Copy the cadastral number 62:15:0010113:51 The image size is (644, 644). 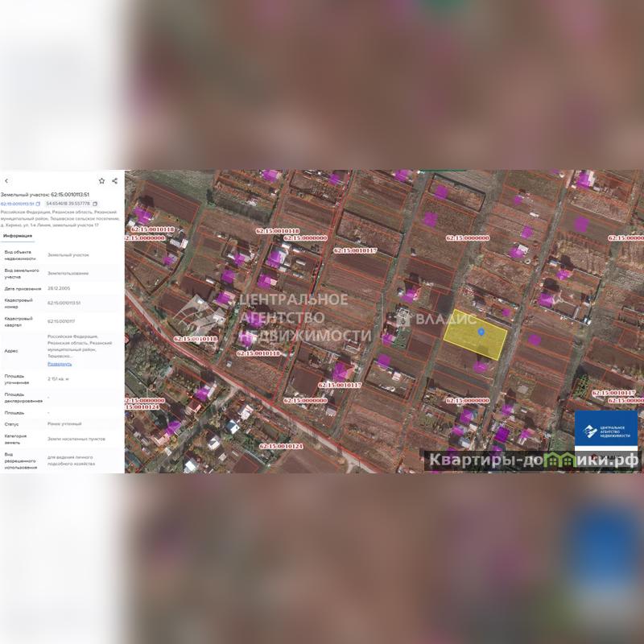(x=38, y=204)
